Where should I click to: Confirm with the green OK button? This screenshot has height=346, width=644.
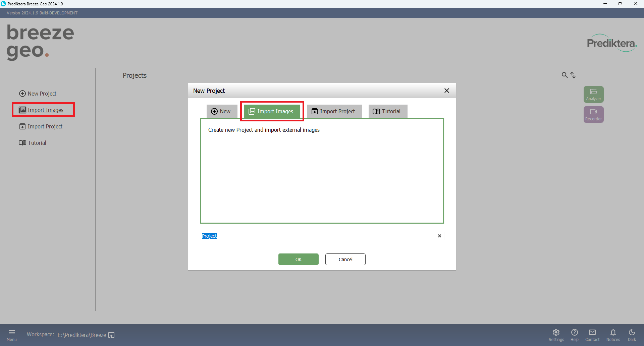pyautogui.click(x=298, y=259)
